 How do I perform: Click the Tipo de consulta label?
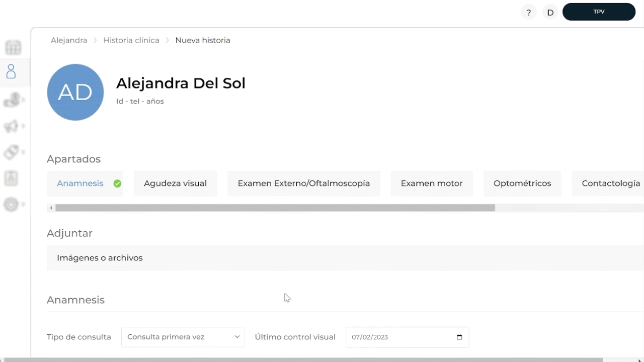79,337
